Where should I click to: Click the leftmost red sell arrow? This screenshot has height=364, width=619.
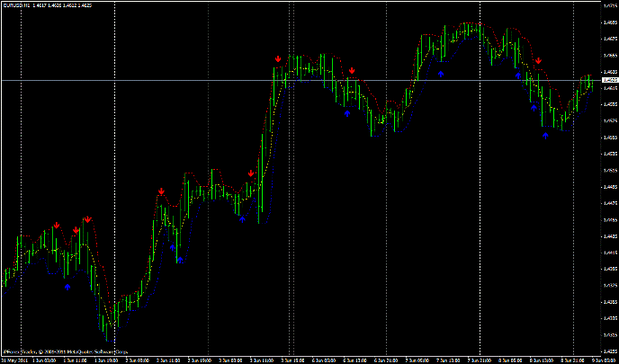click(56, 226)
